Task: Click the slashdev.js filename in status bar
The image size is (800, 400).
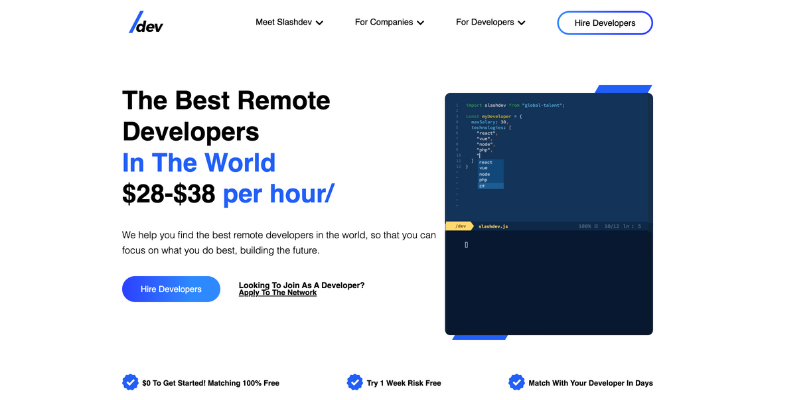Action: (493, 226)
